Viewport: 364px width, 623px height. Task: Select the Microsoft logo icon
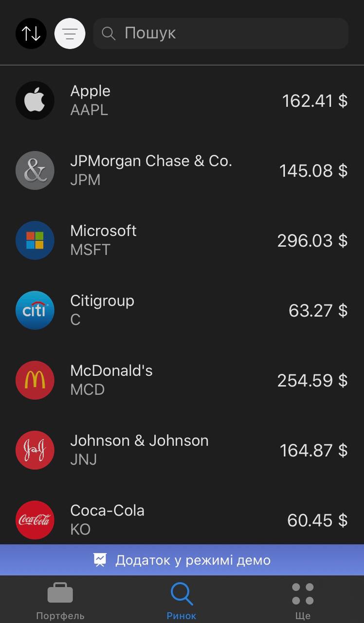(x=35, y=240)
